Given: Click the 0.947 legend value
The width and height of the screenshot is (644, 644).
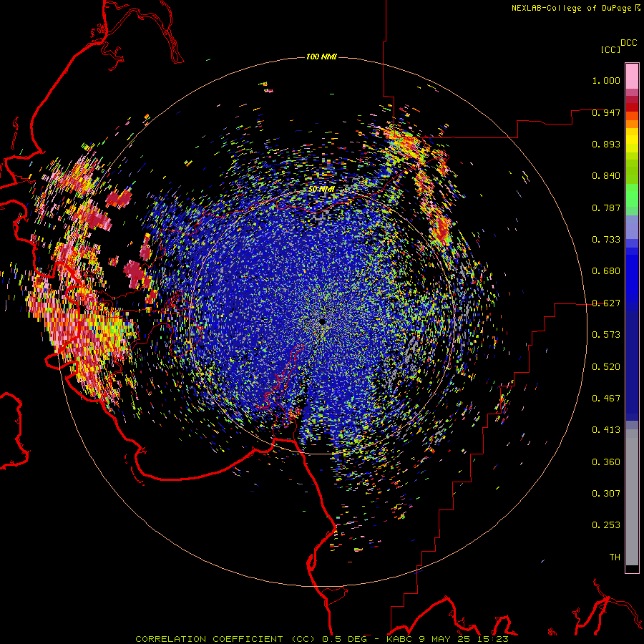Looking at the screenshot, I should pyautogui.click(x=606, y=112).
